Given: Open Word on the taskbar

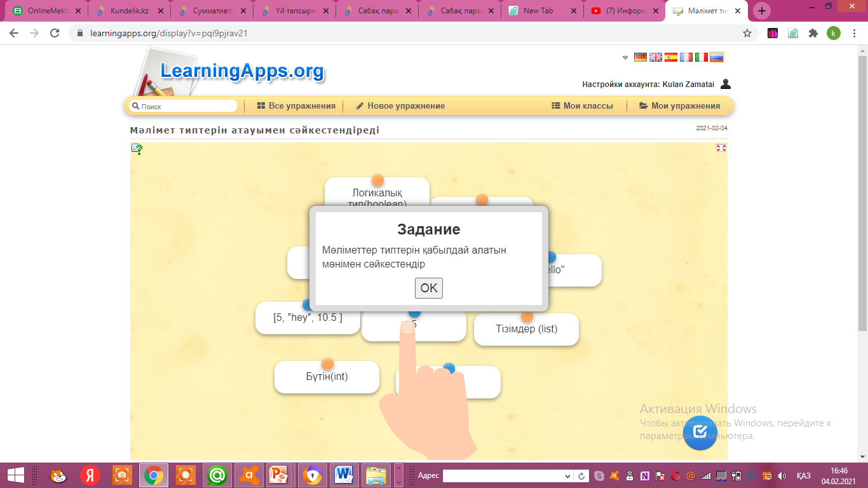Looking at the screenshot, I should 344,475.
